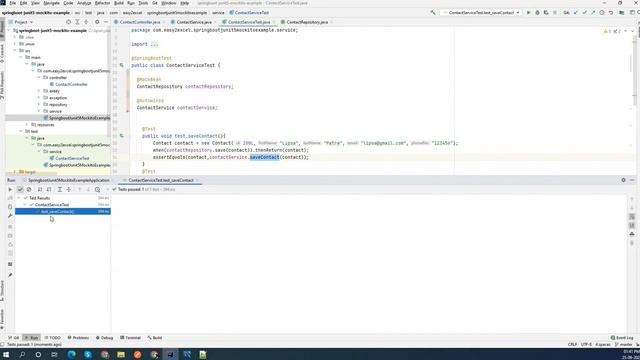Expand the entity package

39,91
